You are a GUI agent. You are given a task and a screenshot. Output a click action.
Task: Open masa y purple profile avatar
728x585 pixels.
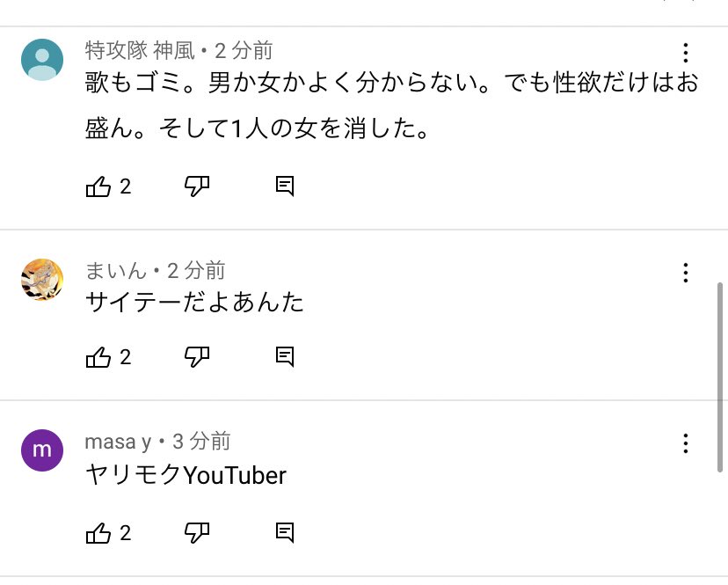(41, 450)
